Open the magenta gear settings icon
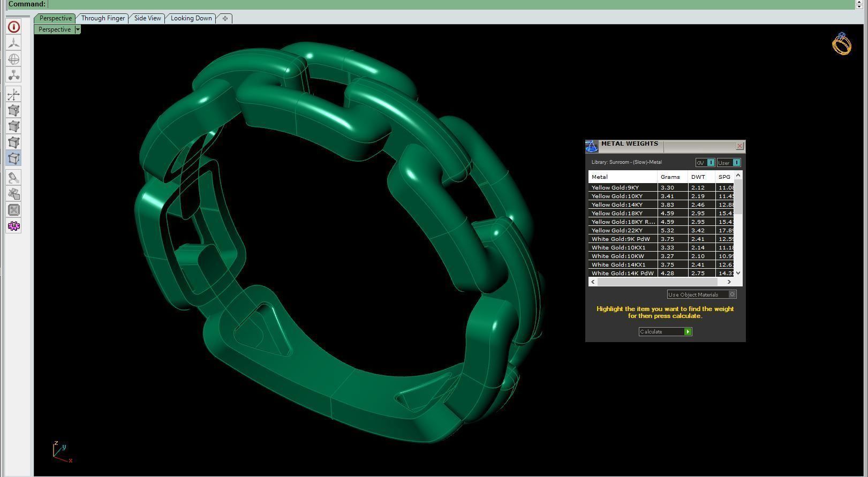Screen dimensions: 868x477 click(x=14, y=226)
